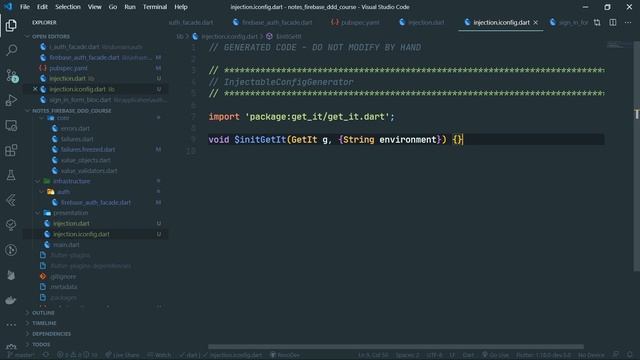
Task: Show additional activity bar views ellipsis
Action: tap(11, 325)
